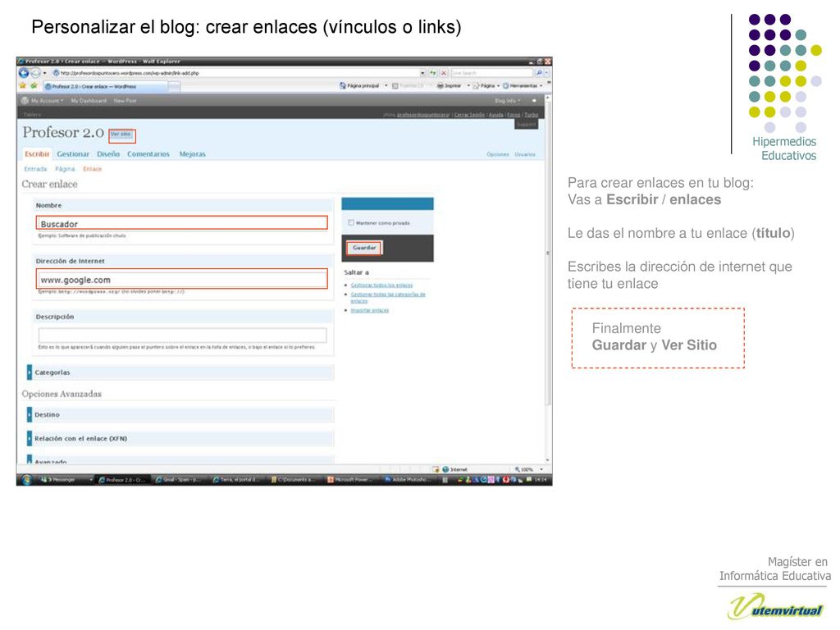The height and width of the screenshot is (630, 840).
Task: Select the Enlace submenu item
Action: click(92, 169)
